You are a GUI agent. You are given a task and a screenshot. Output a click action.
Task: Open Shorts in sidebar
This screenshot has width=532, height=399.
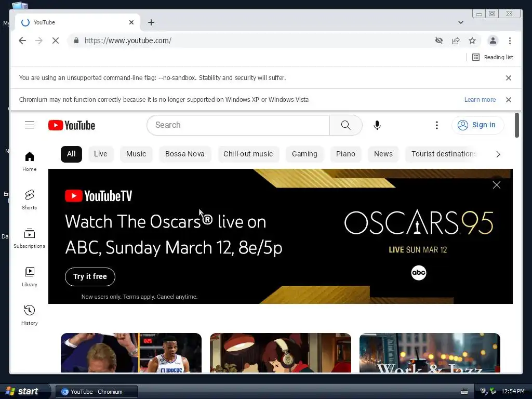click(x=30, y=200)
